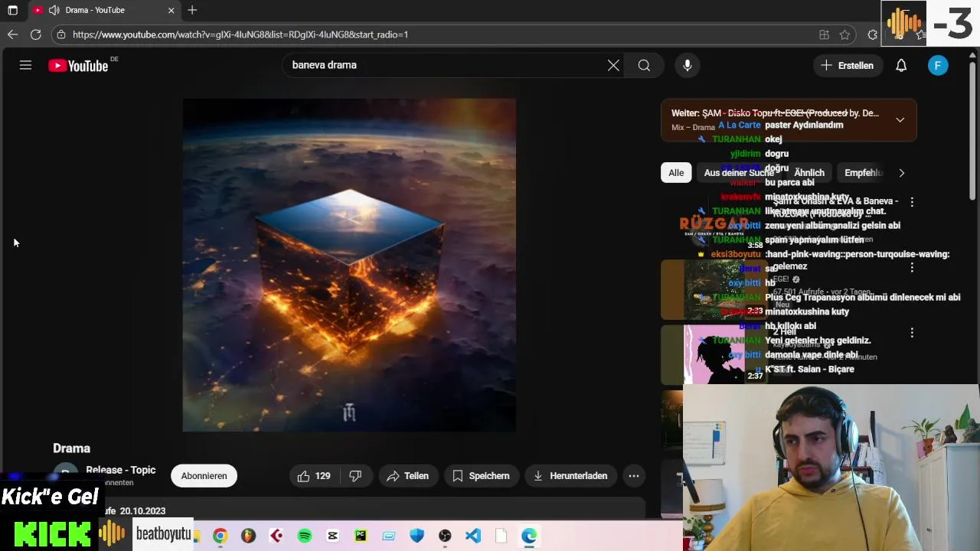980x551 pixels.
Task: Go back with the browser back arrow
Action: click(x=12, y=34)
